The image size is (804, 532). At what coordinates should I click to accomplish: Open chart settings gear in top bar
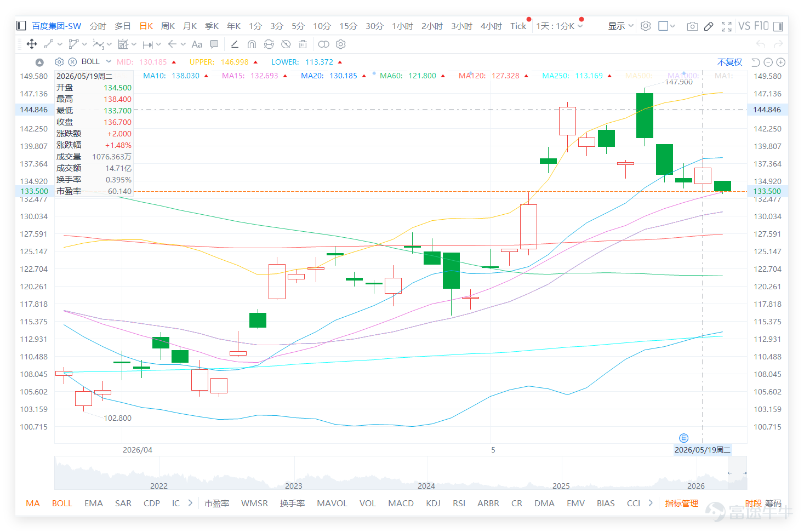coord(646,26)
